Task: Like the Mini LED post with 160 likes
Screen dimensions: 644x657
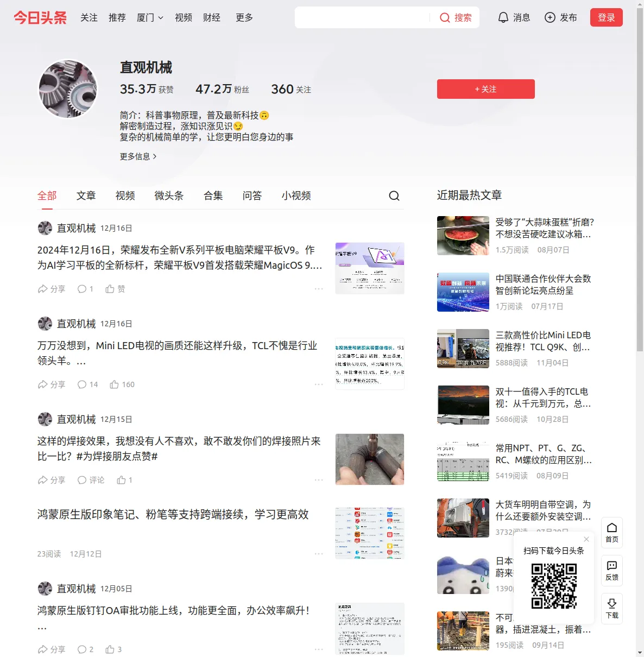Action: [122, 384]
